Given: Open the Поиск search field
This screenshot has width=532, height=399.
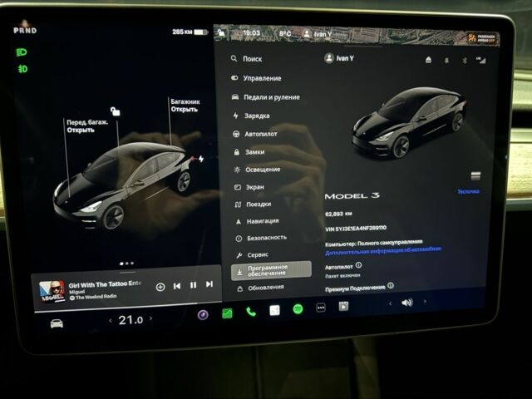Looking at the screenshot, I should click(246, 59).
